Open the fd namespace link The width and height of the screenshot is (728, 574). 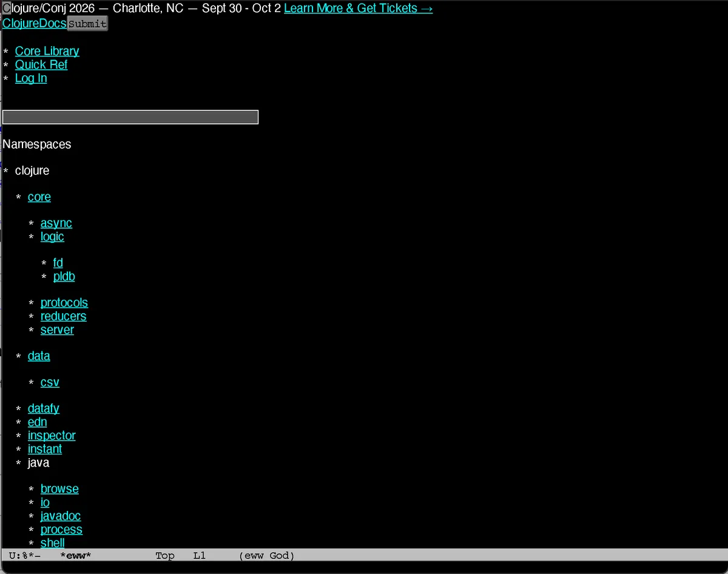(58, 263)
